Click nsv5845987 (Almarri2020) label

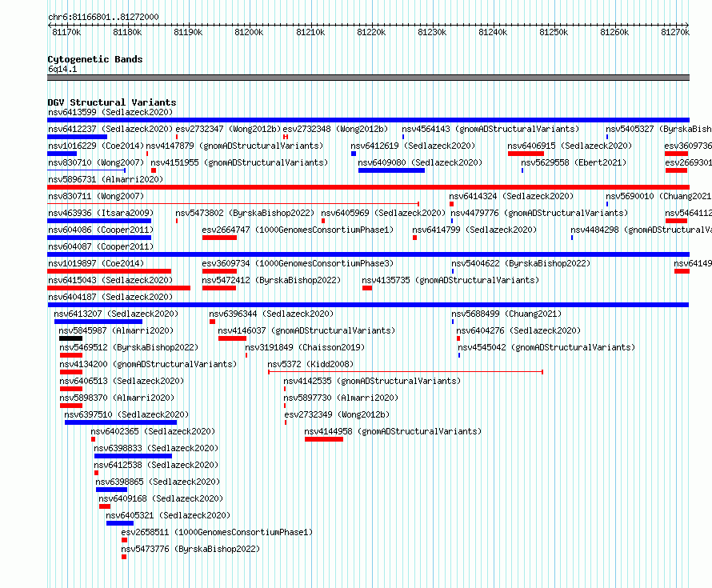click(x=116, y=330)
